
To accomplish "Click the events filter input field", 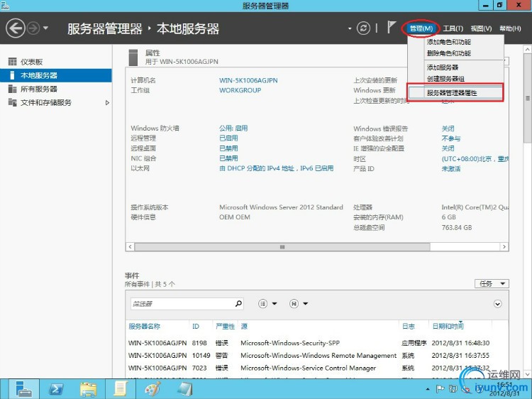I will click(182, 304).
